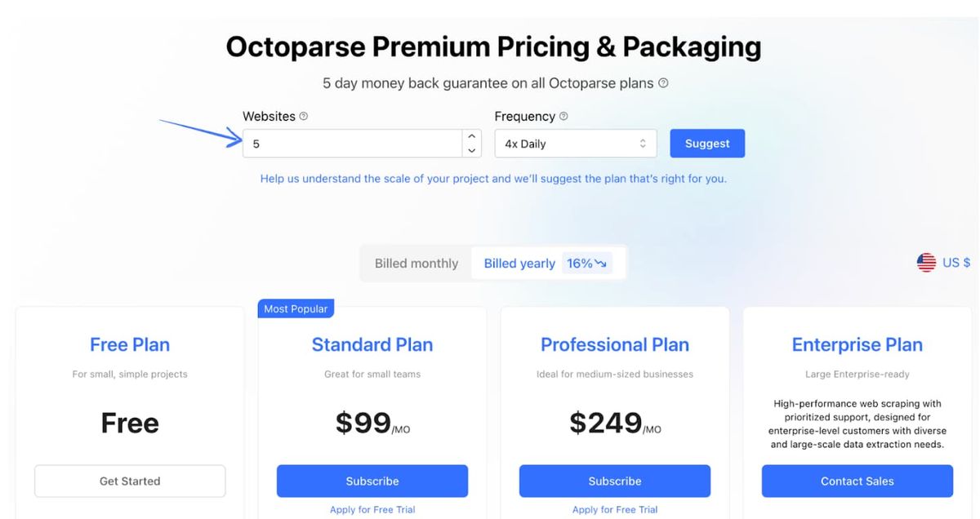The height and width of the screenshot is (519, 980).
Task: Click the US flag currency icon
Action: (925, 262)
